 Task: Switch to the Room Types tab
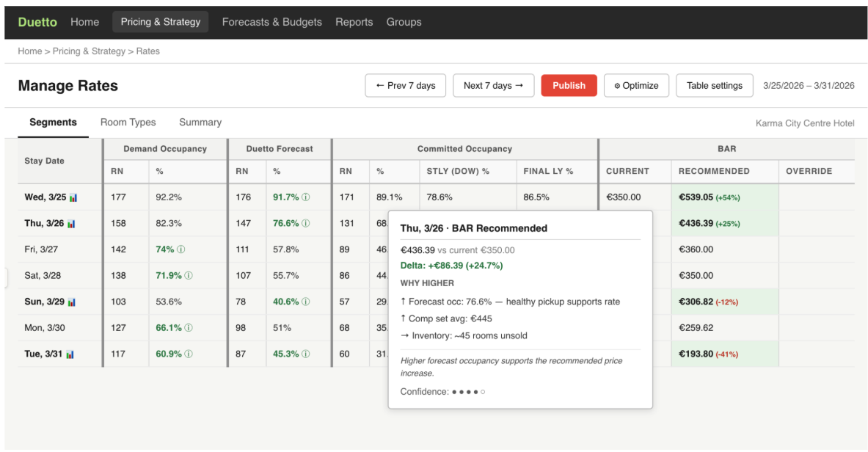click(x=128, y=123)
